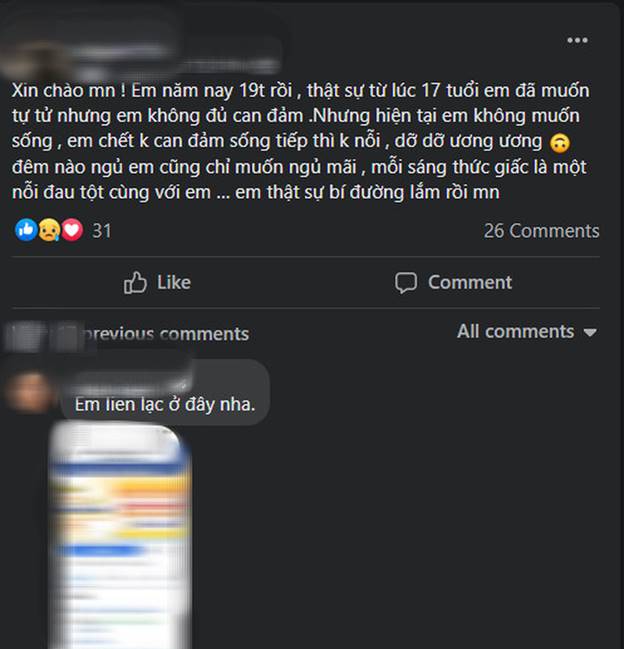Screen dimensions: 624x649
Task: Click the arrow next to All comments
Action: 590,332
